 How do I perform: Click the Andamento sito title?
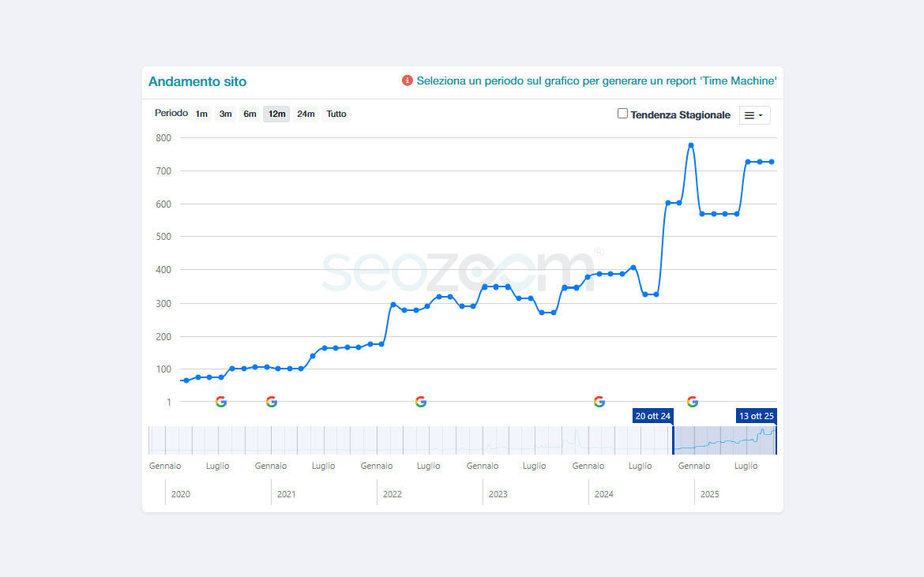(197, 81)
